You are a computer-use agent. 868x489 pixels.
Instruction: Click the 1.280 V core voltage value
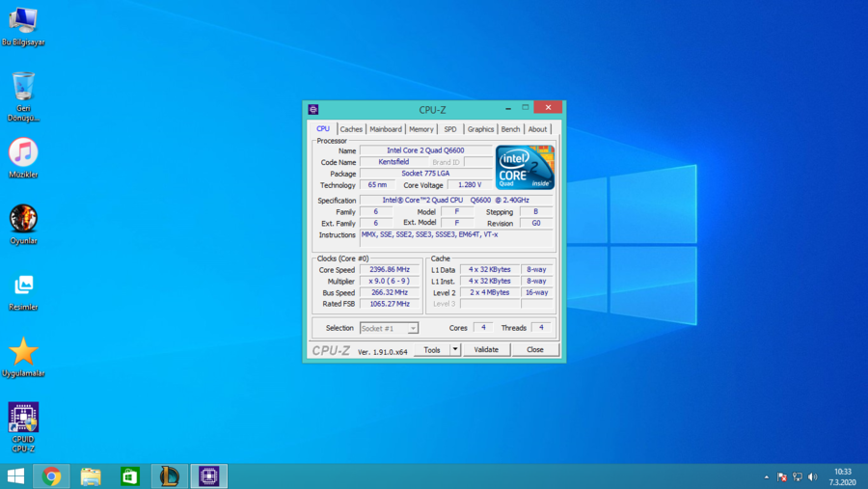click(470, 185)
